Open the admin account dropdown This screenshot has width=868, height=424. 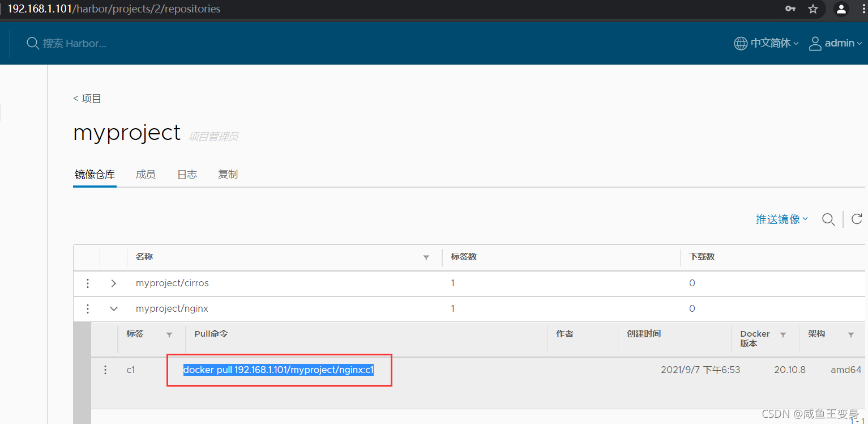click(x=843, y=43)
